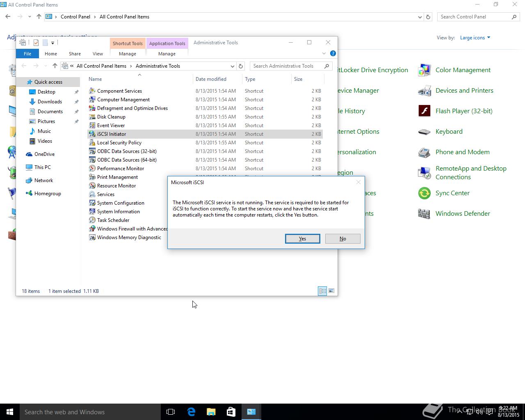This screenshot has height=420, width=525.
Task: Select Performance Monitor icon
Action: pyautogui.click(x=92, y=169)
